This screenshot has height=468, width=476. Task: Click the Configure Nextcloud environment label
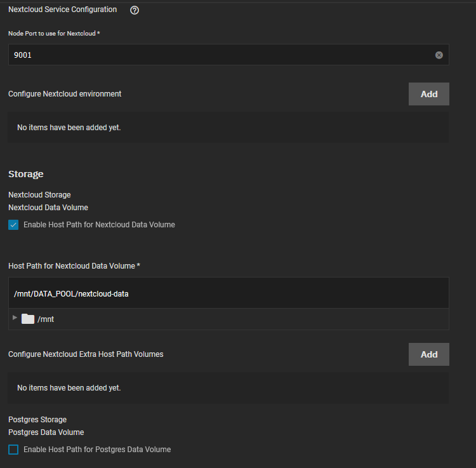click(65, 94)
